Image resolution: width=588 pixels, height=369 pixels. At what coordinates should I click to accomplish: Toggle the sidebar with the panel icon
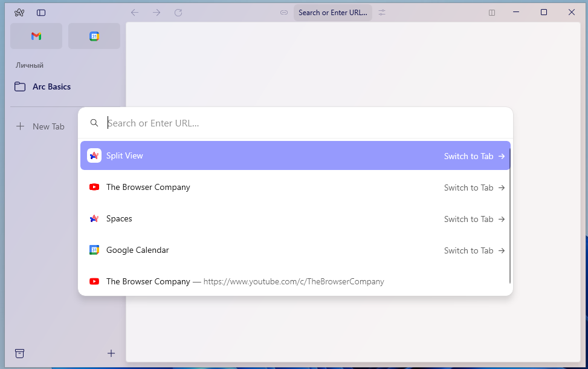pyautogui.click(x=41, y=13)
